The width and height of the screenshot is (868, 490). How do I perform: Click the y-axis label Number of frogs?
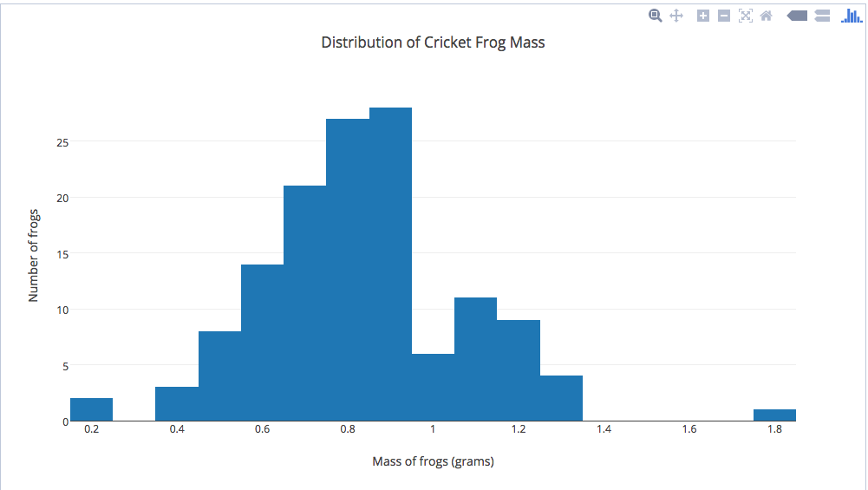33,255
